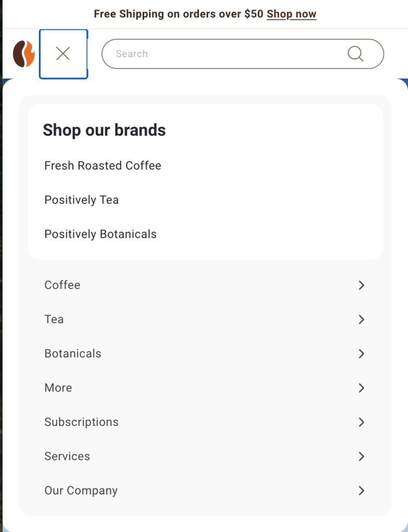Viewport: 408px width, 532px height.
Task: Close the navigation menu with X
Action: [63, 54]
